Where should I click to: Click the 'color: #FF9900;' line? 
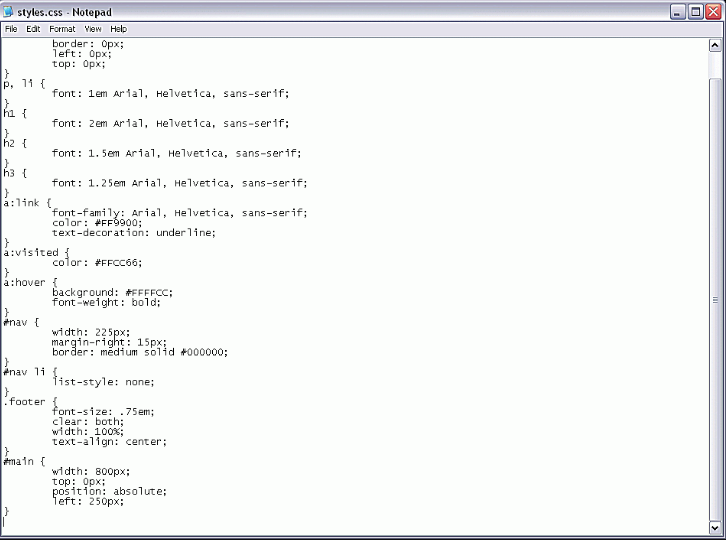coord(97,223)
